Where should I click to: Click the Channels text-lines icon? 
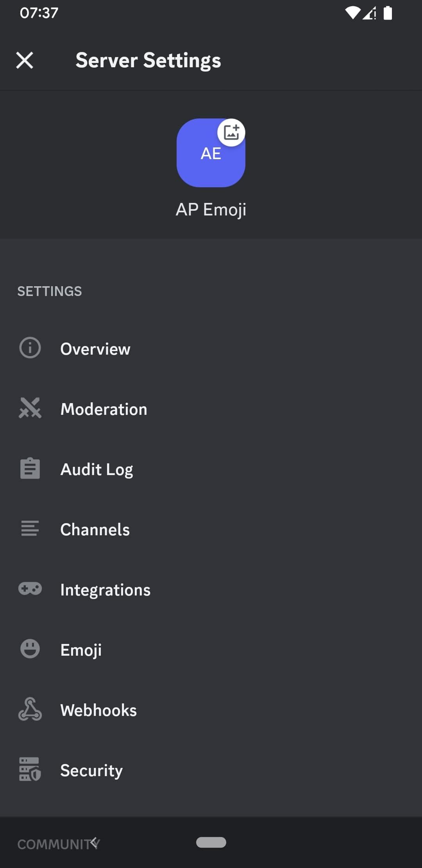(x=30, y=529)
